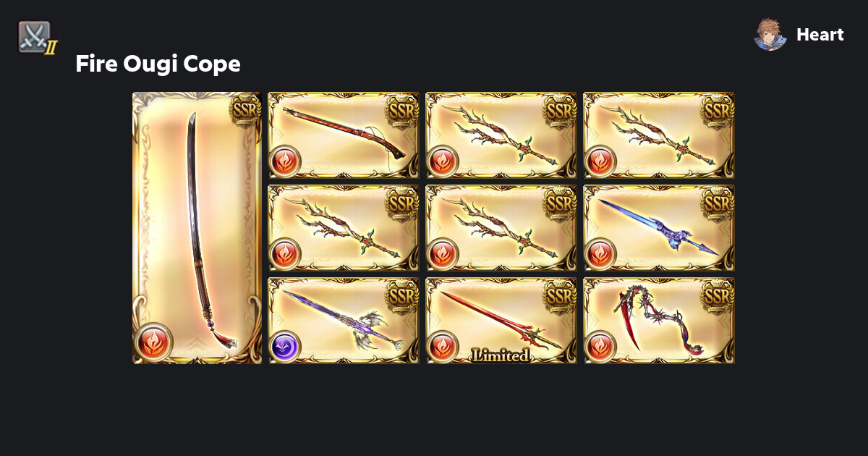Click fire element icon on the scythe card
868x456 pixels.
tap(600, 347)
